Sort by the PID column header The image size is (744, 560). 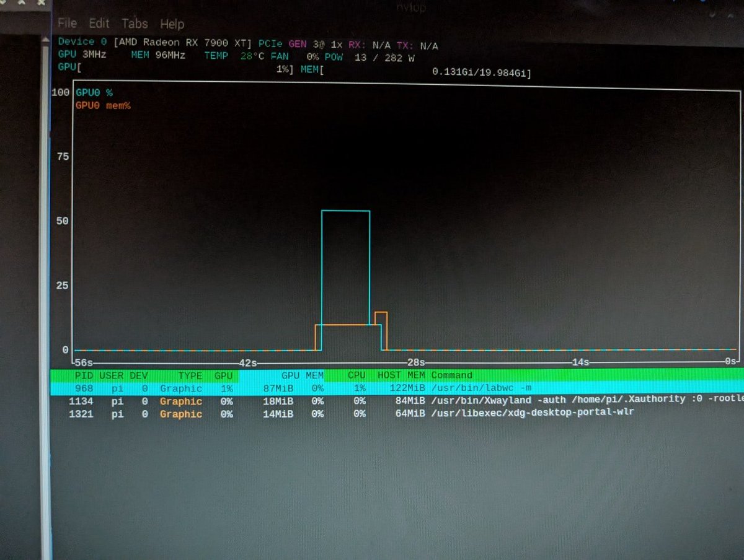84,375
